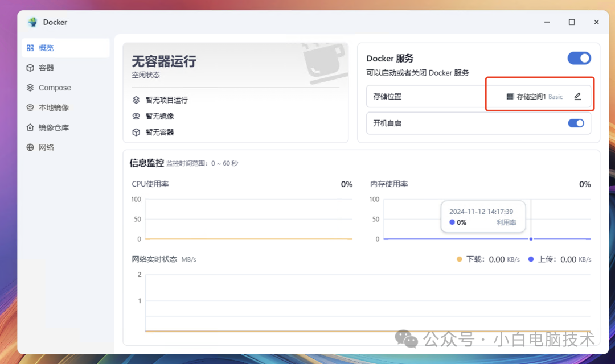Disable the 开机自启 auto-start toggle
Image resolution: width=615 pixels, height=364 pixels.
(576, 123)
